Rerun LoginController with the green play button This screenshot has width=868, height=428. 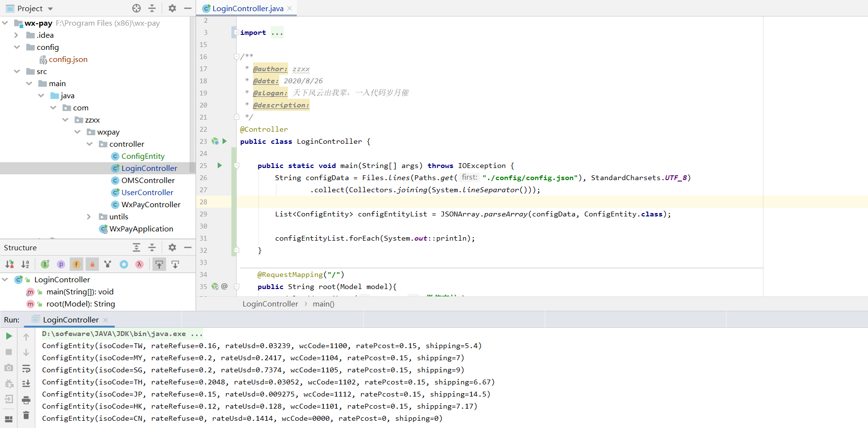coord(9,336)
